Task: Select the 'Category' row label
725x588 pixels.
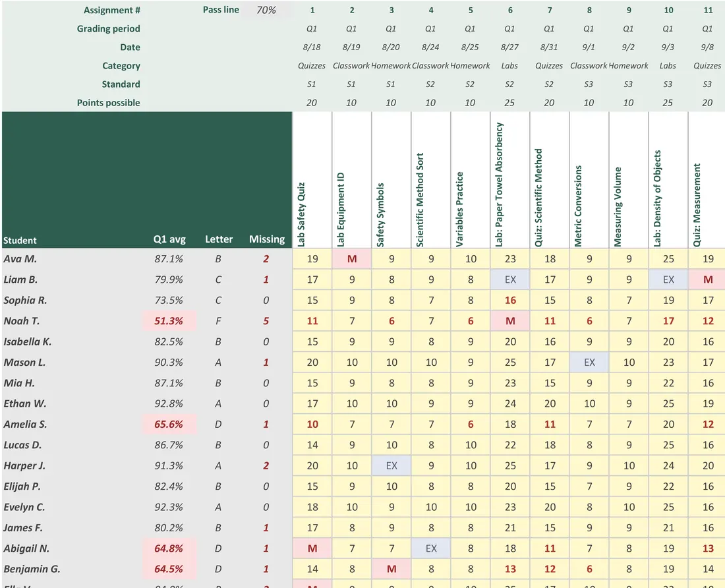Action: [121, 66]
